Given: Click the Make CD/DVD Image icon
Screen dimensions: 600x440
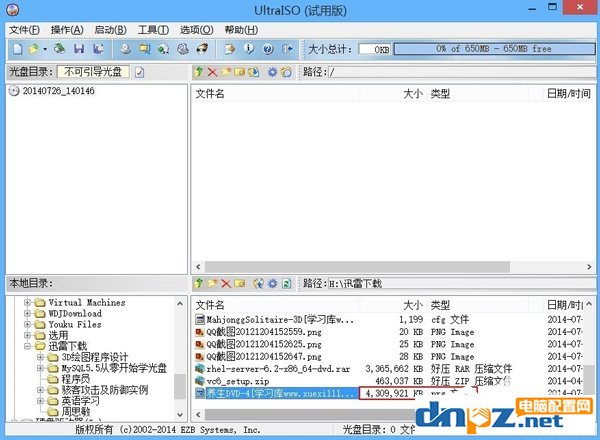Looking at the screenshot, I should coord(126,49).
